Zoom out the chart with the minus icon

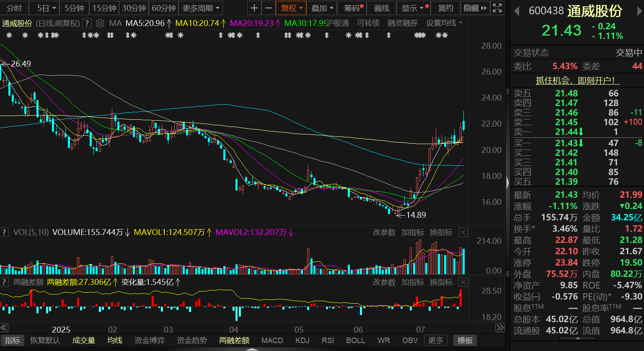(268, 8)
